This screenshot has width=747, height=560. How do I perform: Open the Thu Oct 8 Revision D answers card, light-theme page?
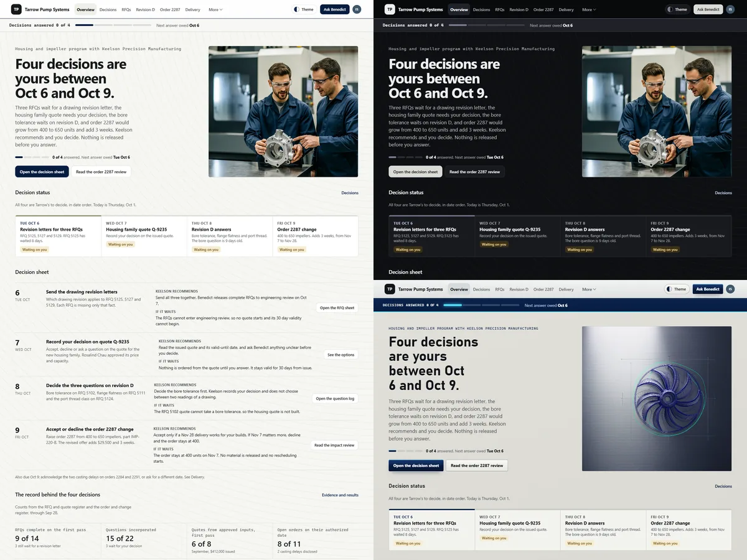pos(230,236)
